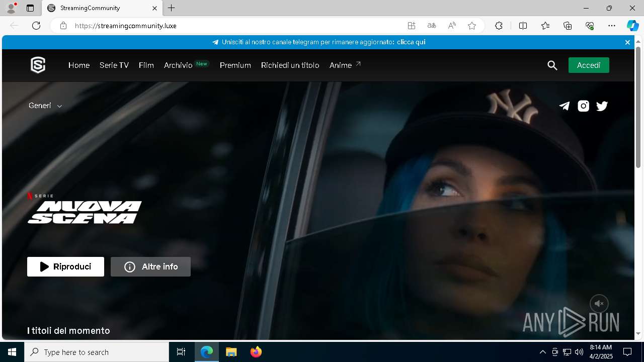This screenshot has width=644, height=362.
Task: Click the 'clicca qui' Telegram link
Action: [x=411, y=42]
